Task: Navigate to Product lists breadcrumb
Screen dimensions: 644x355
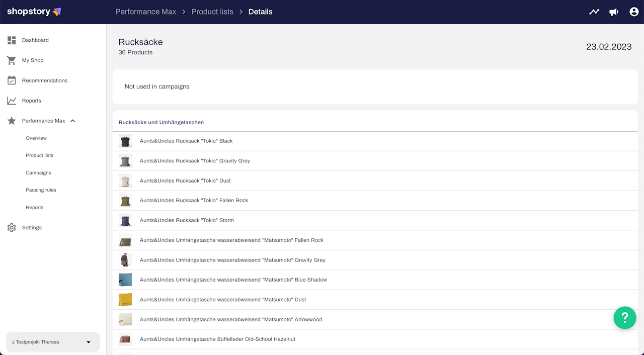Action: tap(212, 12)
